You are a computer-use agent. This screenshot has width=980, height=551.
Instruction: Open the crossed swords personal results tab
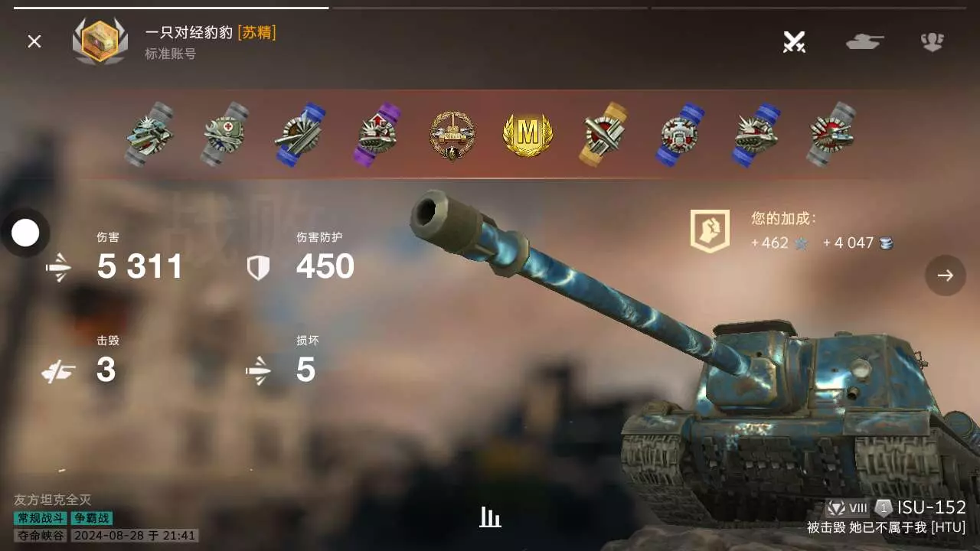(794, 41)
